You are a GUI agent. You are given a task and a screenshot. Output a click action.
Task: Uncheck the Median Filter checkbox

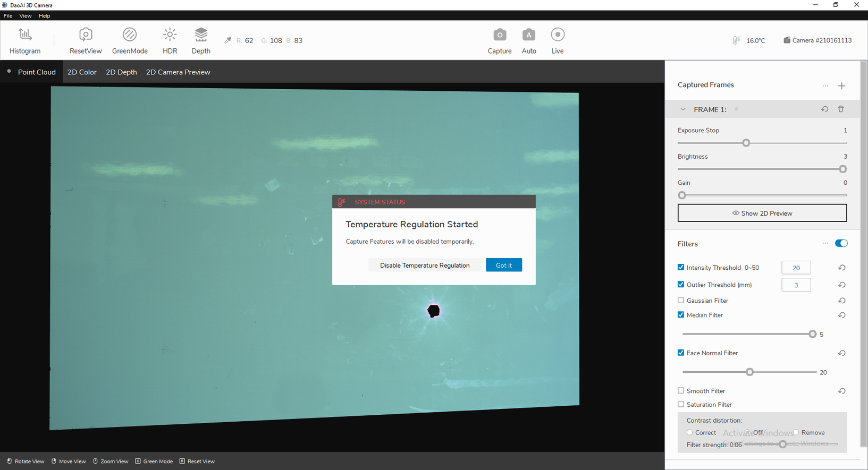[681, 314]
